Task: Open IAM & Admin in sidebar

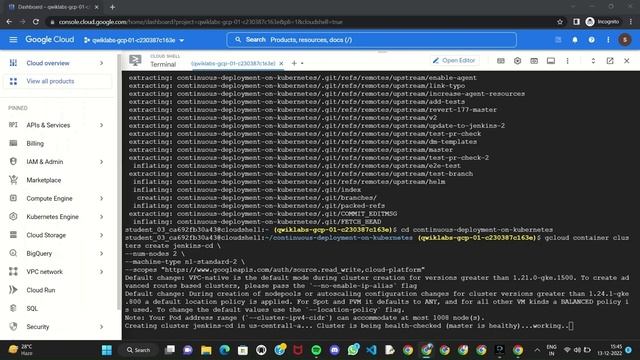Action: [44, 162]
